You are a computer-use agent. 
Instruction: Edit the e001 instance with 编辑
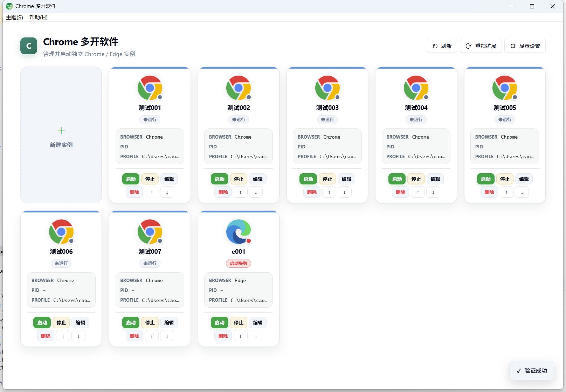pyautogui.click(x=258, y=323)
